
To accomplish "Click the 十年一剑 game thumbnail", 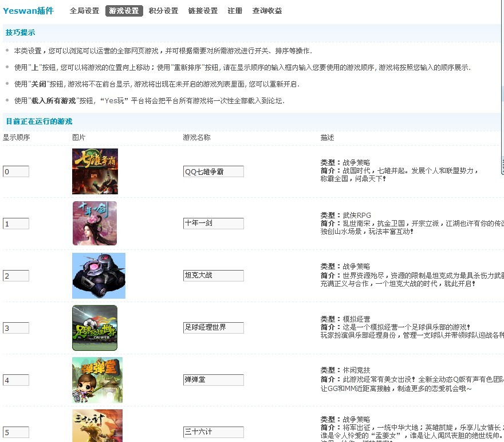I will point(95,224).
